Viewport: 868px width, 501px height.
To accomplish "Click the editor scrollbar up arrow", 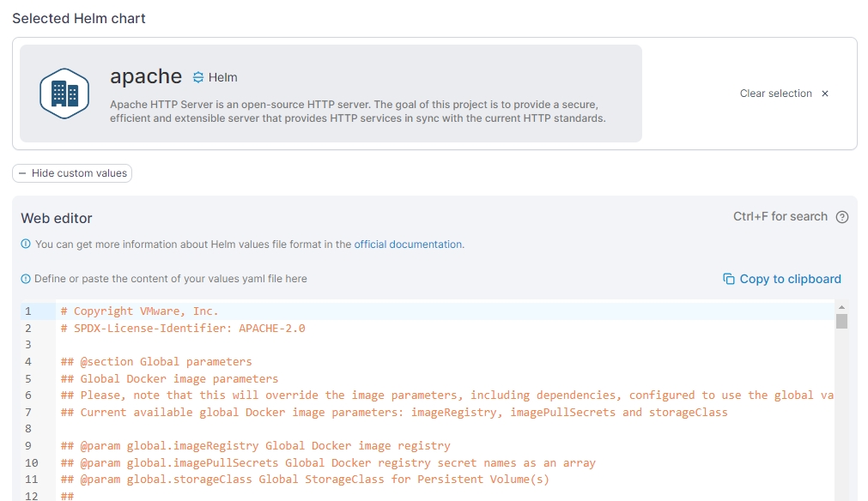I will click(x=841, y=307).
